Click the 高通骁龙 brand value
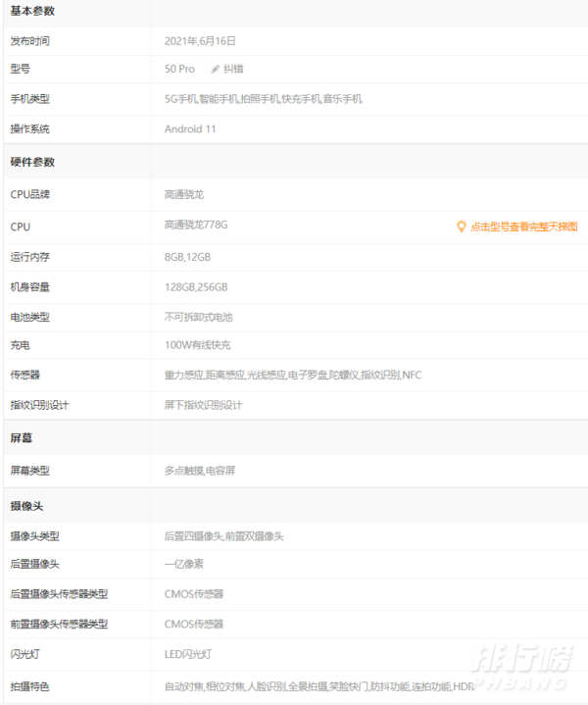The height and width of the screenshot is (705, 588). click(184, 194)
